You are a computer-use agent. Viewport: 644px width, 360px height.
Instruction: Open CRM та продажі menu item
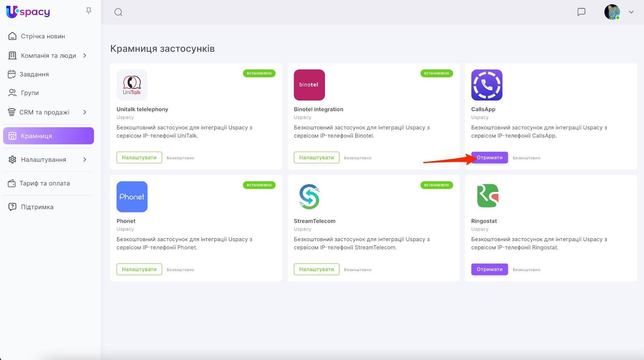44,112
